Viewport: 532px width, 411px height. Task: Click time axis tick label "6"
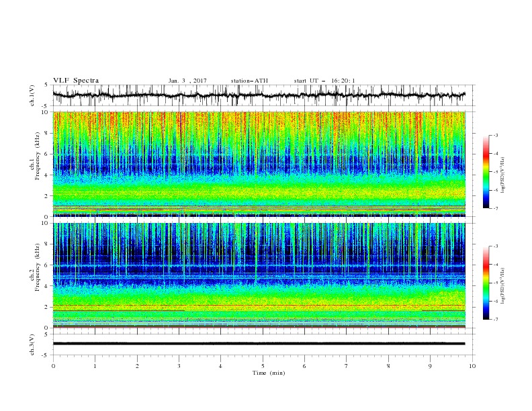[304, 366]
